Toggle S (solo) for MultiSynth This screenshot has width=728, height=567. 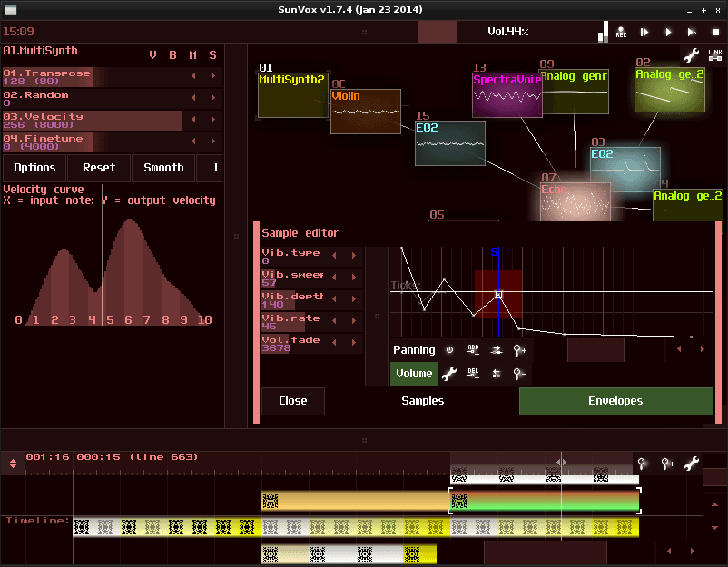pos(212,55)
